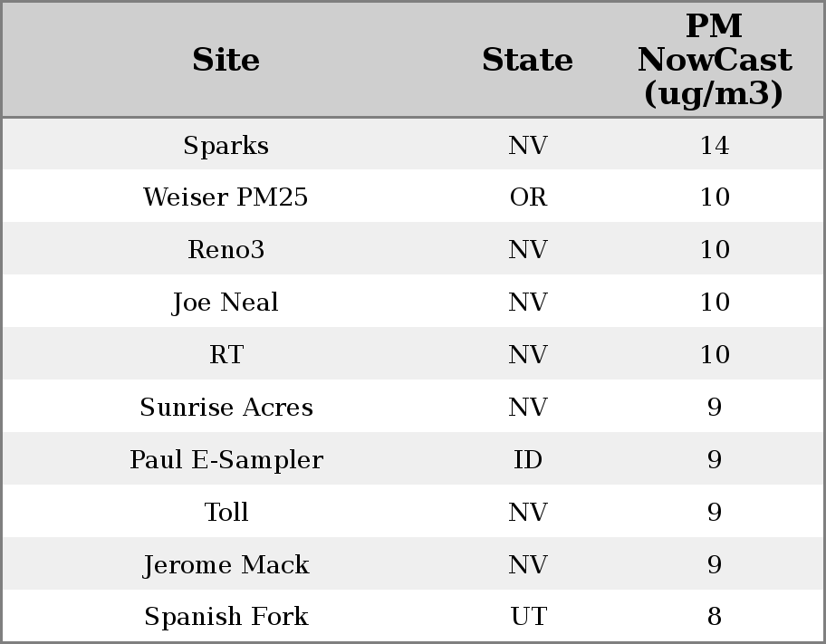The image size is (826, 644).
Task: Select the value 8 for Spanish Fork
Action: pos(714,617)
